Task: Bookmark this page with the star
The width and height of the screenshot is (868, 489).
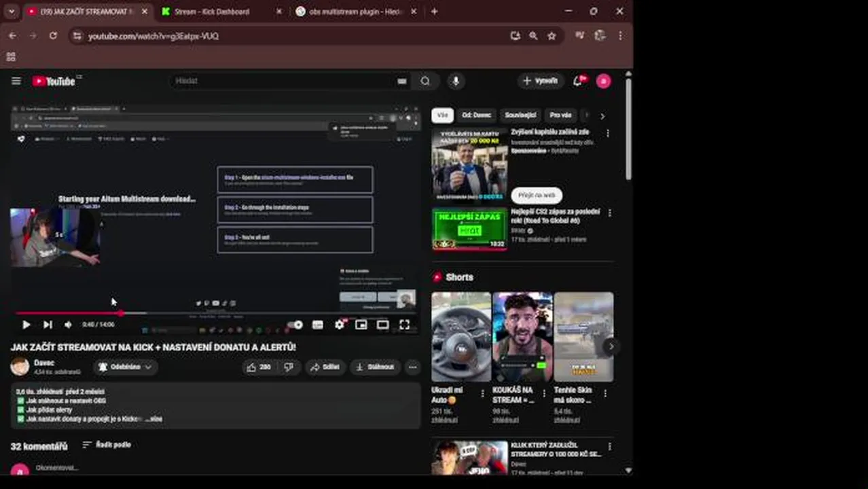Action: pyautogui.click(x=551, y=36)
